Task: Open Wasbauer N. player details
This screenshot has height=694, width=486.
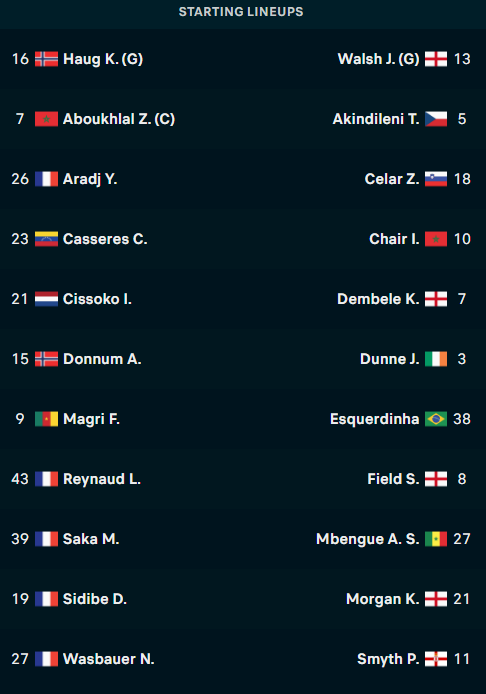Action: [x=109, y=659]
